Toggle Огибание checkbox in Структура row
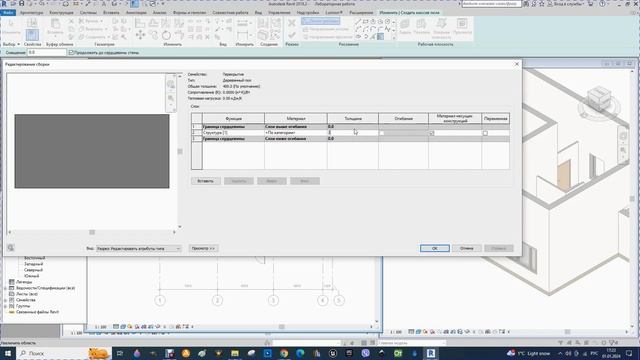Viewport: 640px width, 360px height. point(382,133)
